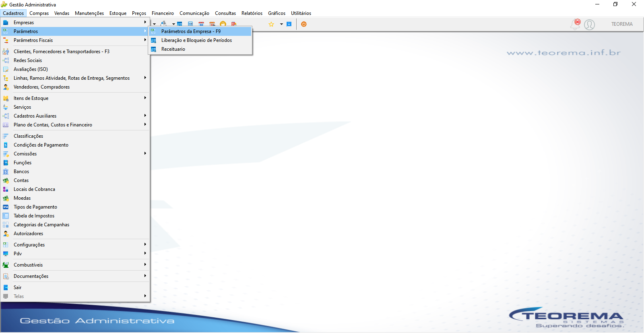Expand the Configurações submenu arrow
Image resolution: width=644 pixels, height=333 pixels.
pyautogui.click(x=145, y=244)
